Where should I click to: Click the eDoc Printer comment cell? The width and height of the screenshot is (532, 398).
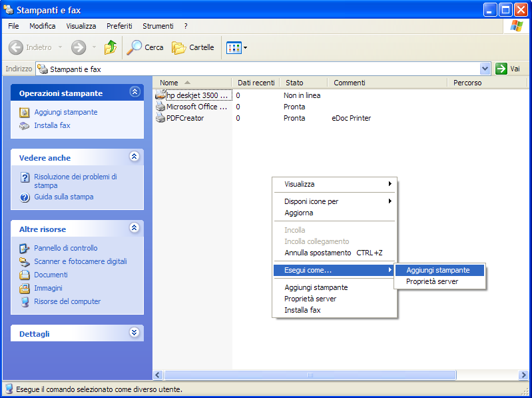pos(351,118)
